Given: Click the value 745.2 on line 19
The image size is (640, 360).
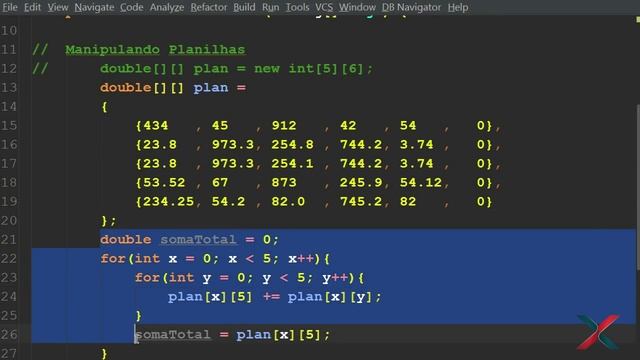Looking at the screenshot, I should (x=361, y=202).
